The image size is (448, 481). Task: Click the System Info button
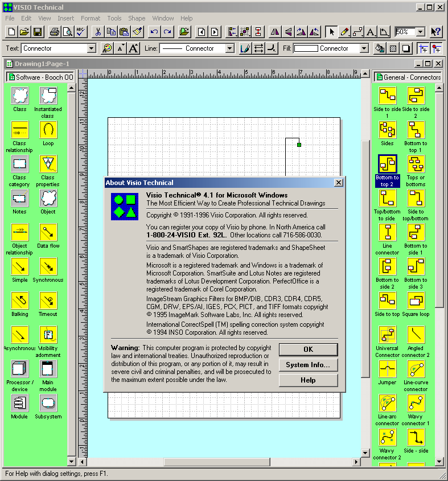click(x=309, y=365)
